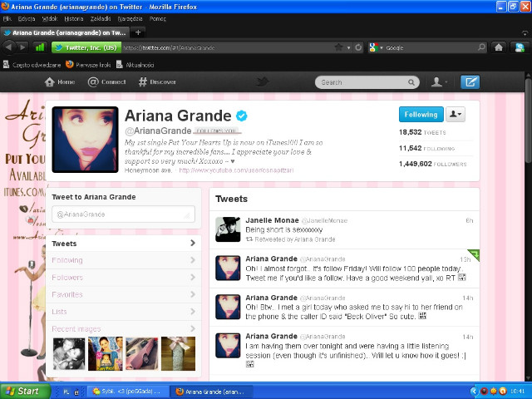Open the black-and-white recent image thumbnail
Viewport: 532px width, 399px height.
69,353
